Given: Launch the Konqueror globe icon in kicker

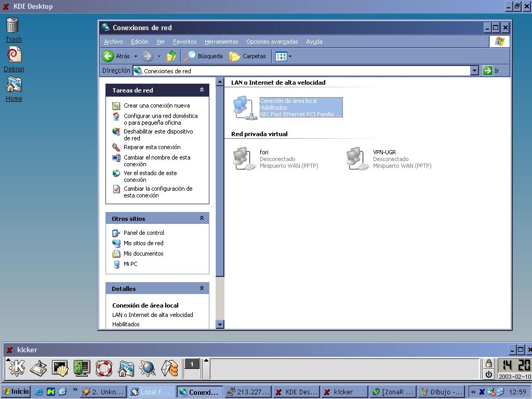Looking at the screenshot, I should [148, 368].
